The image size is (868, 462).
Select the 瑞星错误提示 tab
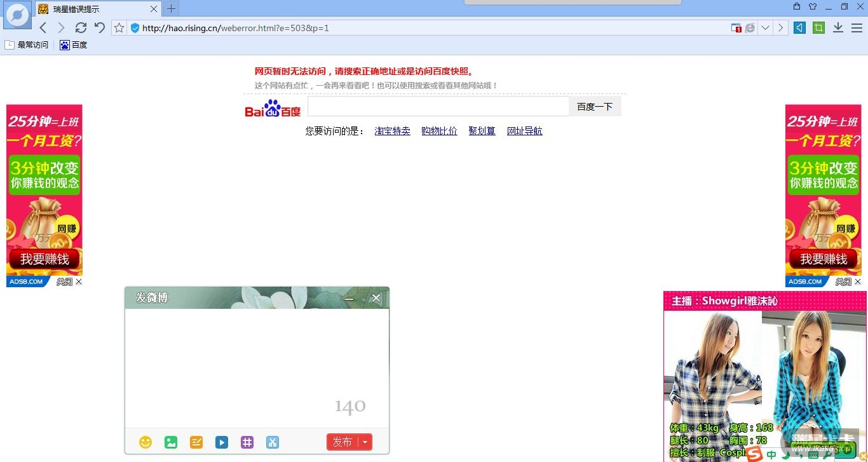pos(97,9)
